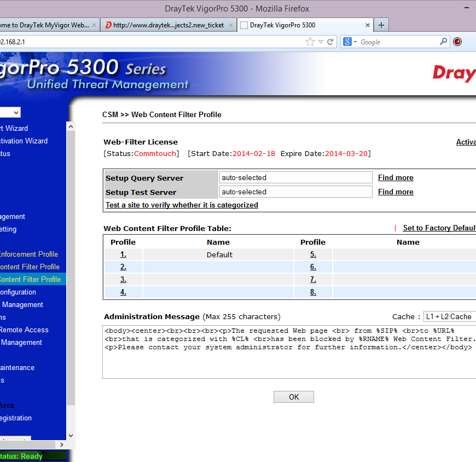Click the reload page icon
The width and height of the screenshot is (476, 462).
(x=330, y=42)
